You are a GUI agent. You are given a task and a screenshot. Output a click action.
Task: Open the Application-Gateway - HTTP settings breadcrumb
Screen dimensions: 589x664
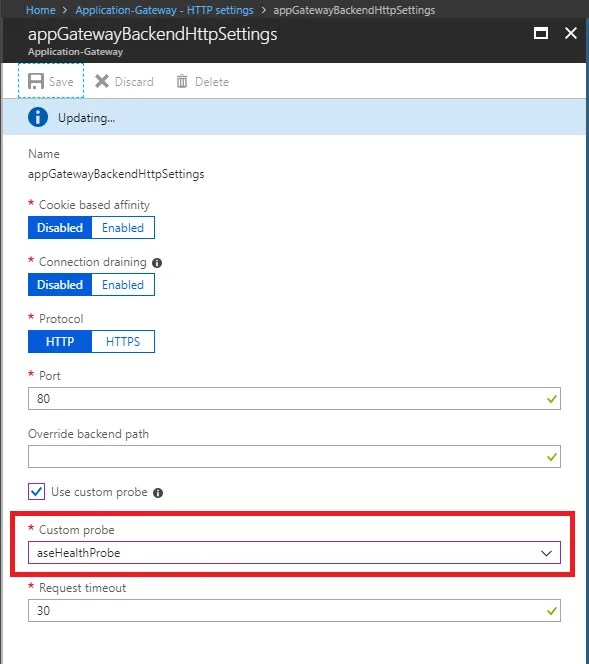tap(164, 10)
